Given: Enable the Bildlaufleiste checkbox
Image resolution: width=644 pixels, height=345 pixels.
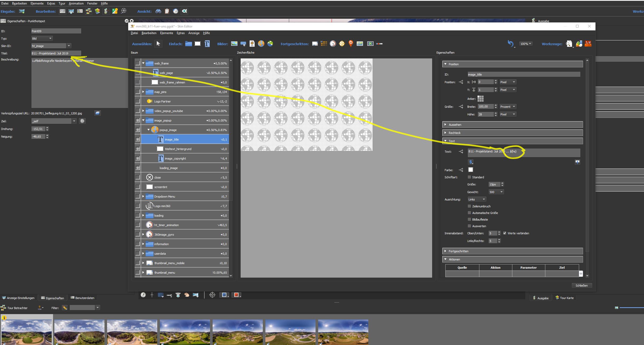Looking at the screenshot, I should point(469,219).
